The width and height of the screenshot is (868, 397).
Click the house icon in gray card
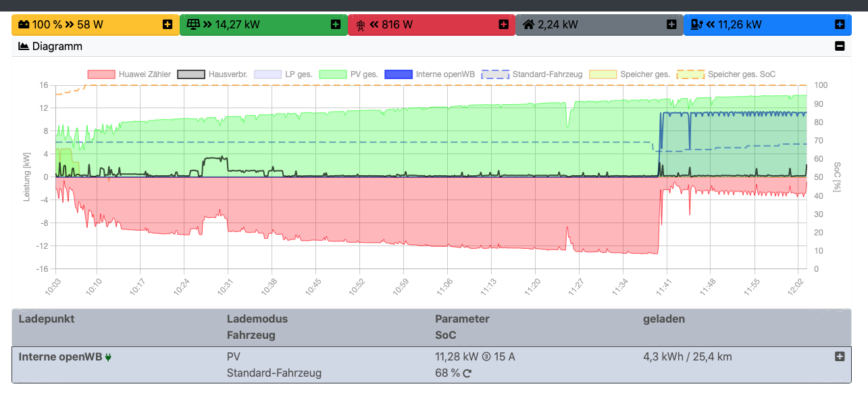(529, 24)
